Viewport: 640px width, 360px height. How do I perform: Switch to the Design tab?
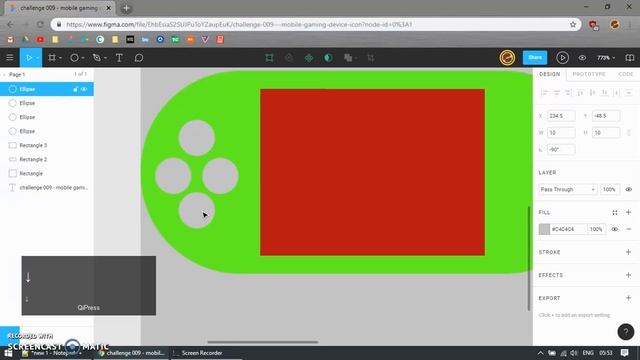tap(549, 74)
